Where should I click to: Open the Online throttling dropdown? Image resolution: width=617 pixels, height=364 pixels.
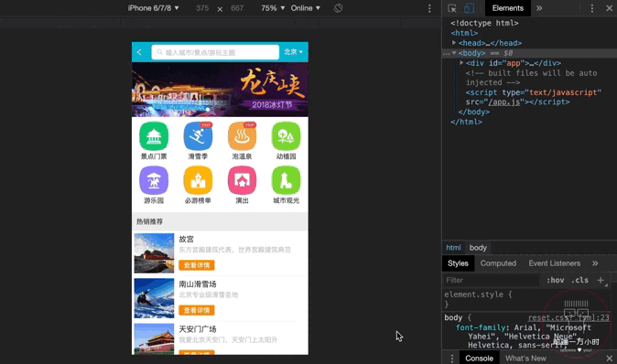tap(306, 8)
